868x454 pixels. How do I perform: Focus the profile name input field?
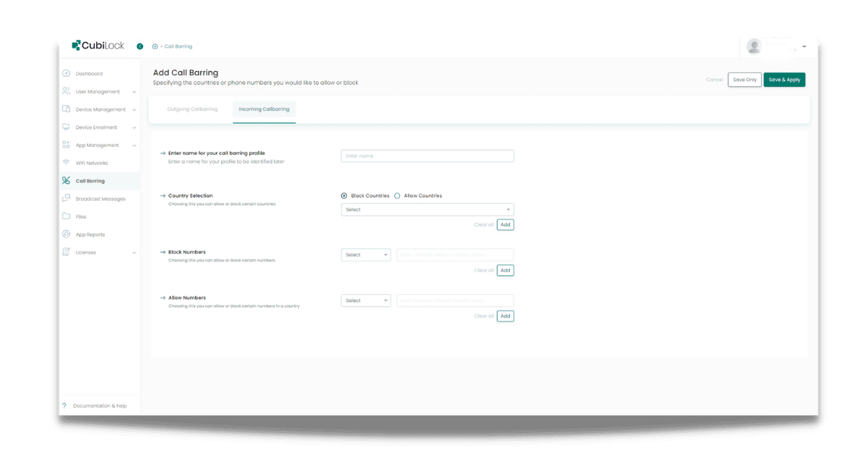pyautogui.click(x=427, y=156)
